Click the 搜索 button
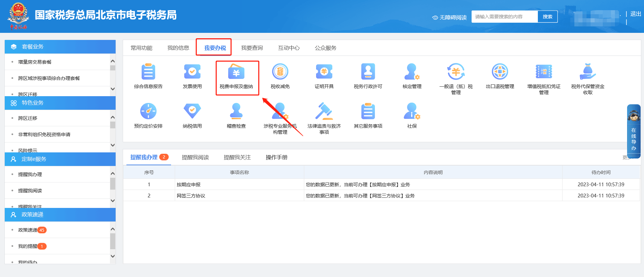Viewport: 644px width, 277px height. (x=547, y=17)
